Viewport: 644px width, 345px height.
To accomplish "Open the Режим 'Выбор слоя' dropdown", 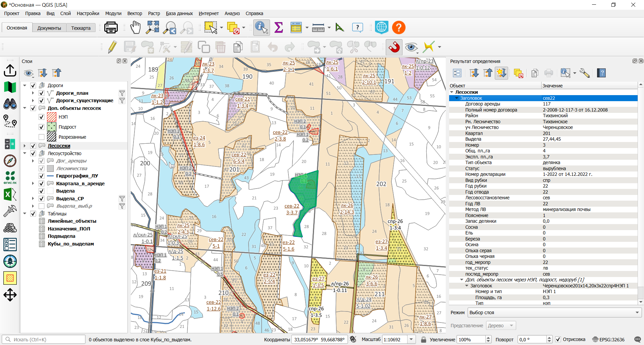I will [x=554, y=313].
